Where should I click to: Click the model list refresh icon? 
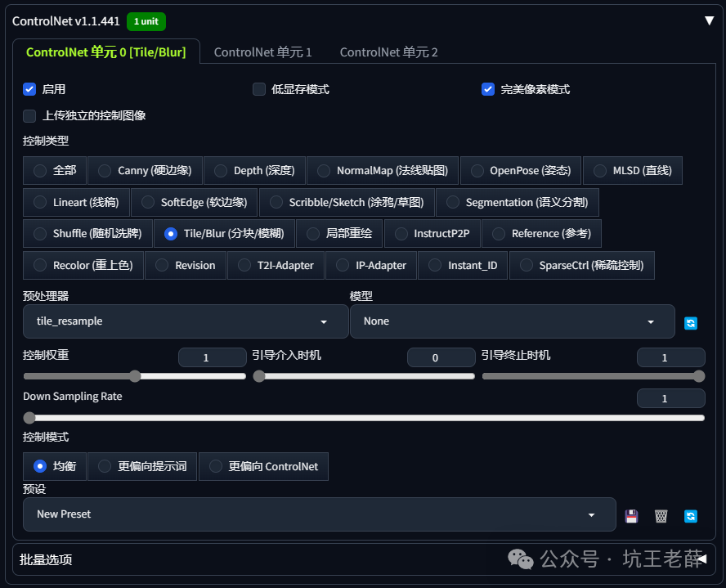690,323
